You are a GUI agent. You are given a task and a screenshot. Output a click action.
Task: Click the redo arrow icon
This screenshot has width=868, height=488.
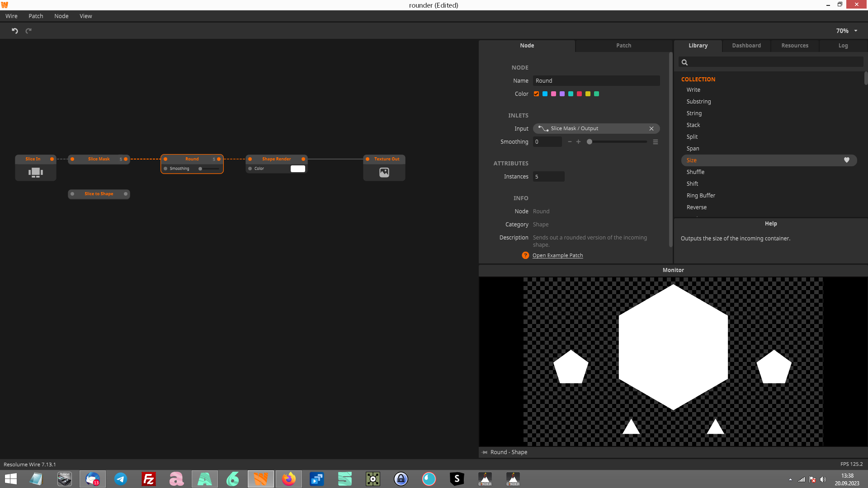tap(28, 31)
